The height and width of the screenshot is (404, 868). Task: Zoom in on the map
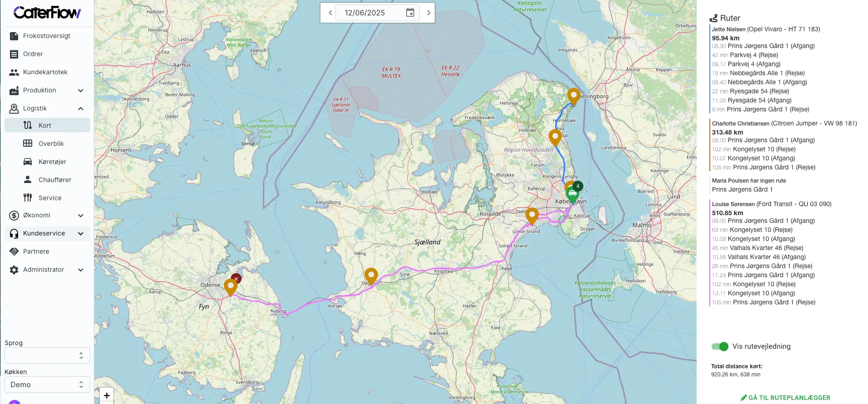pyautogui.click(x=107, y=395)
